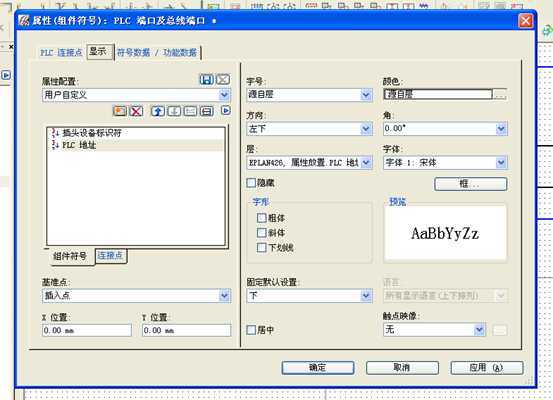Select PLC 地址 in the property list
This screenshot has width=553, height=400.
136,145
